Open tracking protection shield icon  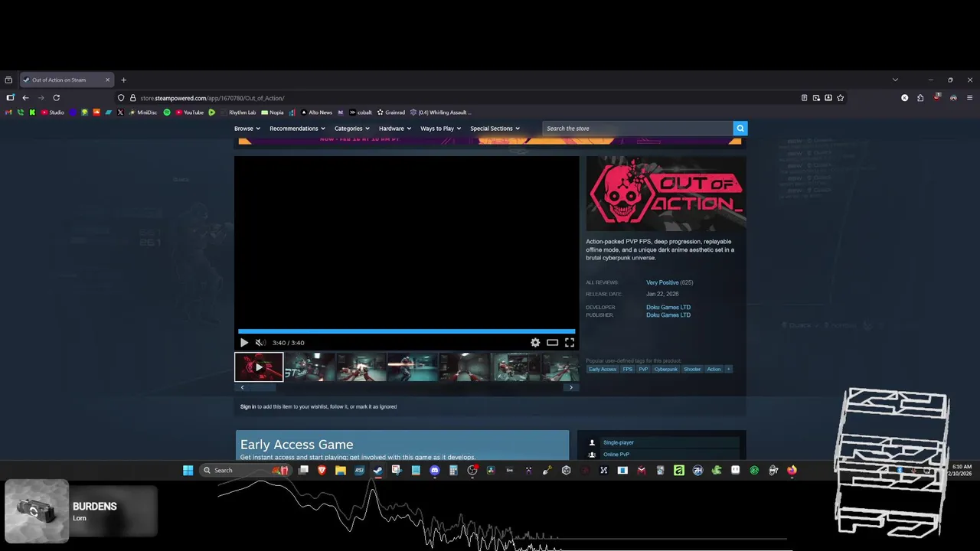pos(121,98)
